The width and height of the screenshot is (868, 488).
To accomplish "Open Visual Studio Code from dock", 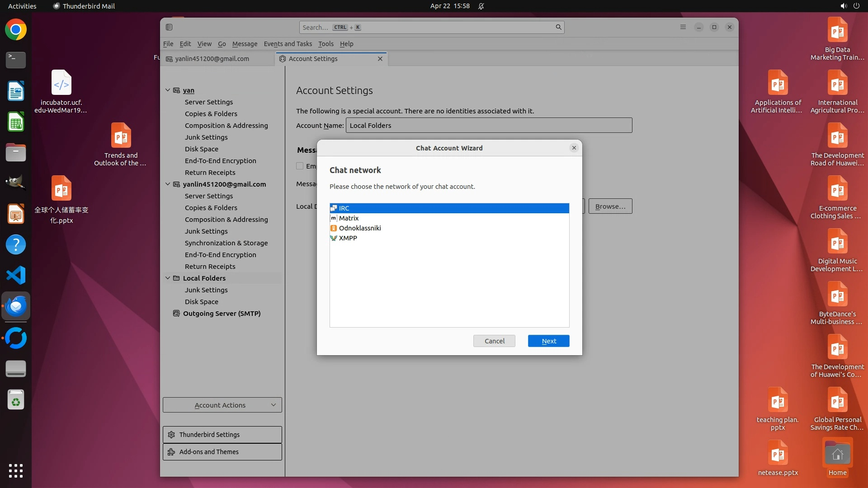I will (x=16, y=275).
